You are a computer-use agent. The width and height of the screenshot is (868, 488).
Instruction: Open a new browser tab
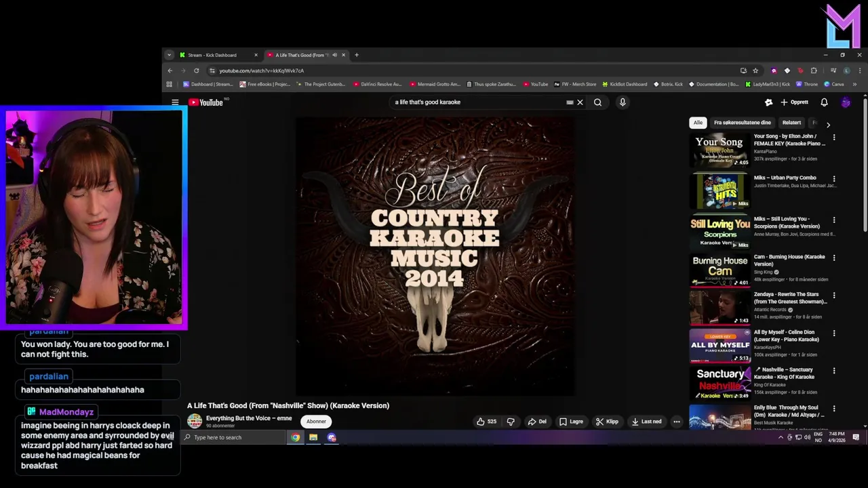[357, 55]
